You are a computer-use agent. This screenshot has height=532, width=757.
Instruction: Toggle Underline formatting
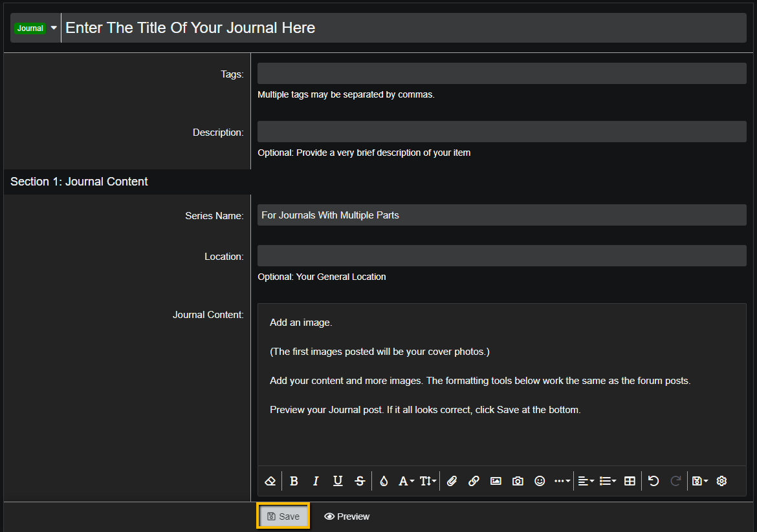coord(338,481)
